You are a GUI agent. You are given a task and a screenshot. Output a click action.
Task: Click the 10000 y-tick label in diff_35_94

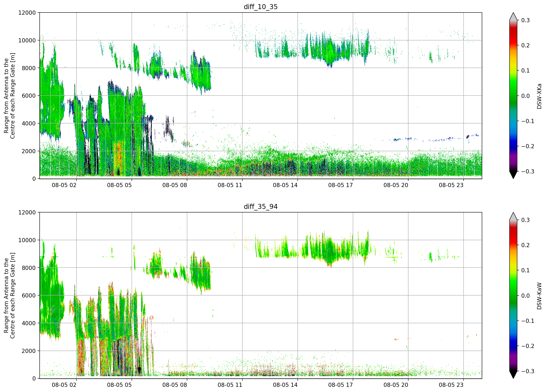27,240
